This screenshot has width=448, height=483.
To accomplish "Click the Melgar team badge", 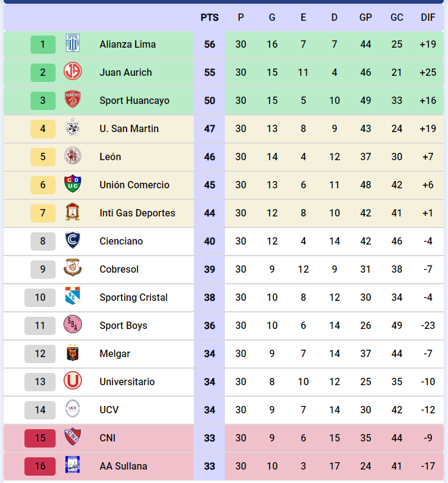I will click(73, 353).
